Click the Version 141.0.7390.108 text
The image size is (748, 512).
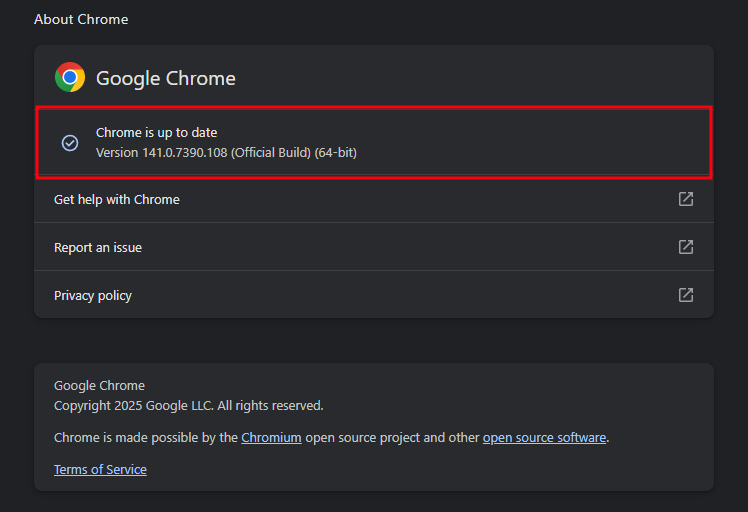point(160,153)
